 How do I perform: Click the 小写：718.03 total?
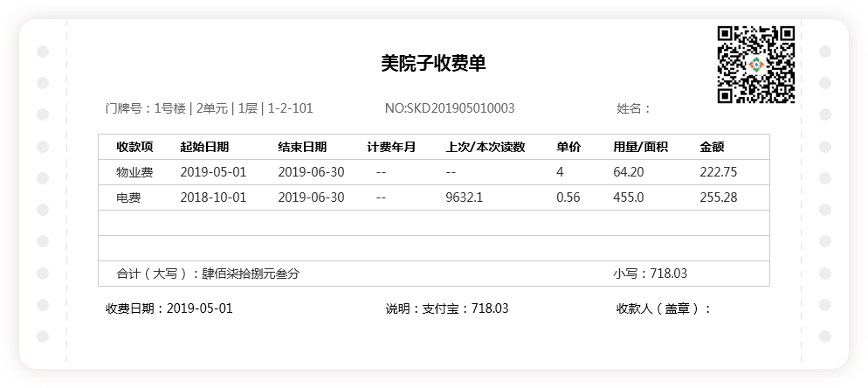click(x=650, y=274)
